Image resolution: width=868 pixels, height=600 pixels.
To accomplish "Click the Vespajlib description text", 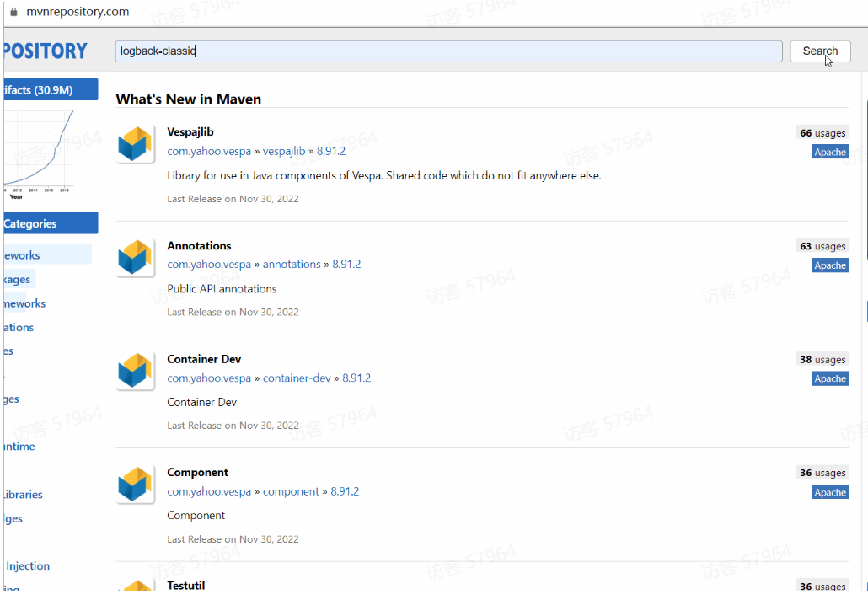I will point(383,176).
